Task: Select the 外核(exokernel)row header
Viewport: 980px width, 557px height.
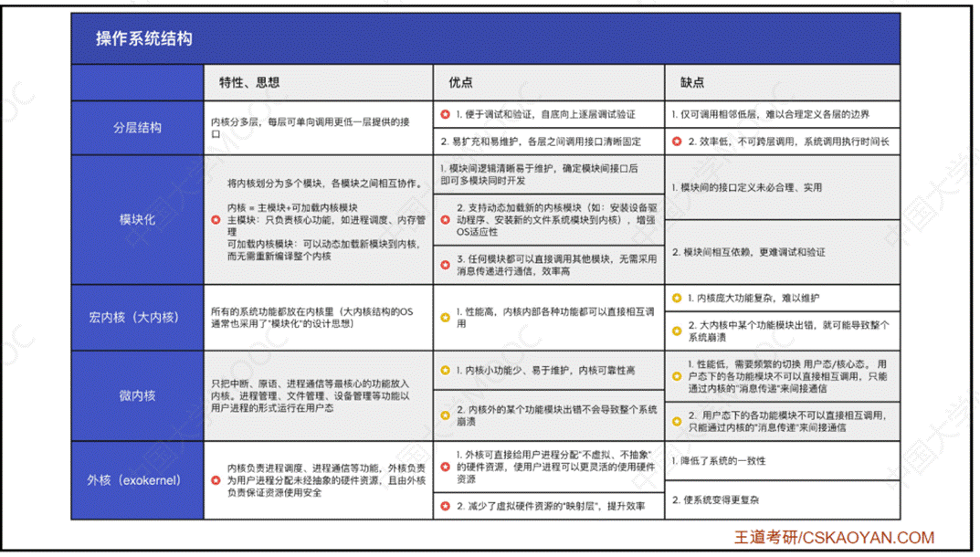Action: (138, 480)
